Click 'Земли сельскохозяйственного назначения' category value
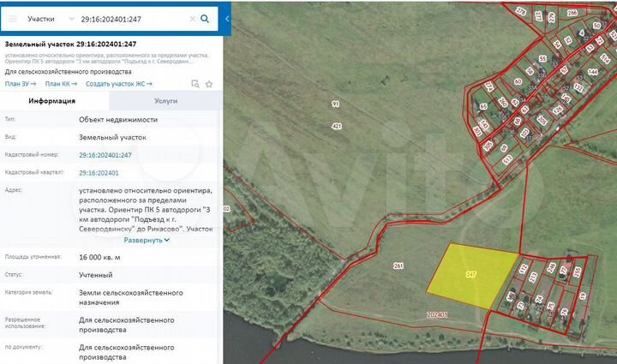This screenshot has width=617, height=364. click(x=130, y=297)
